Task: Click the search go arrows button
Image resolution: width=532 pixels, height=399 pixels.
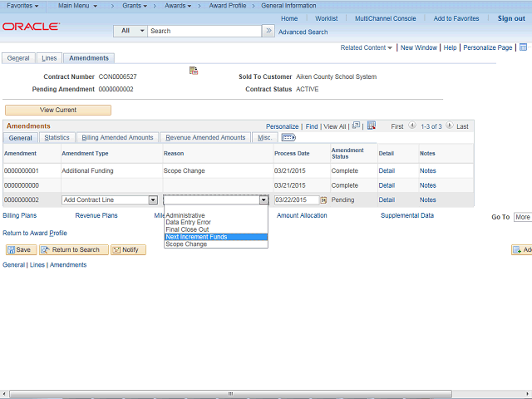Action: [x=268, y=31]
